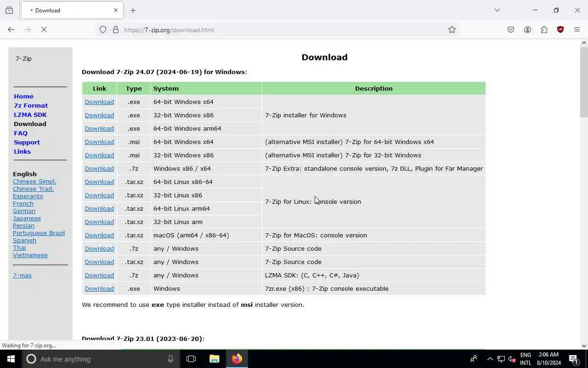Click the Firefox taskbar icon
Viewport: 588px width, 368px height.
pos(237,359)
